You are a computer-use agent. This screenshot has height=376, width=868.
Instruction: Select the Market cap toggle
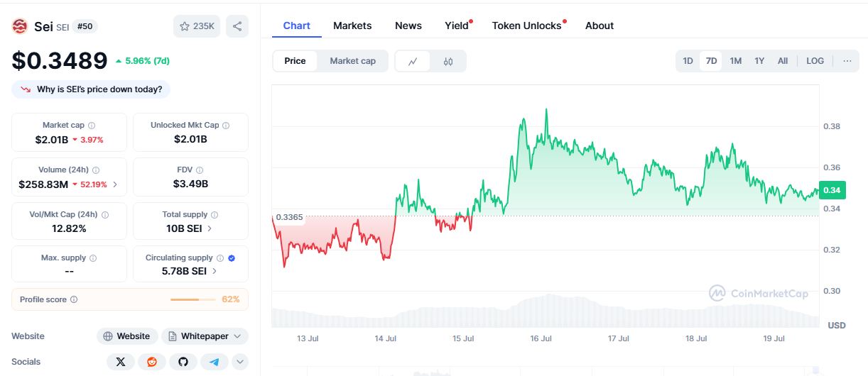pyautogui.click(x=353, y=61)
